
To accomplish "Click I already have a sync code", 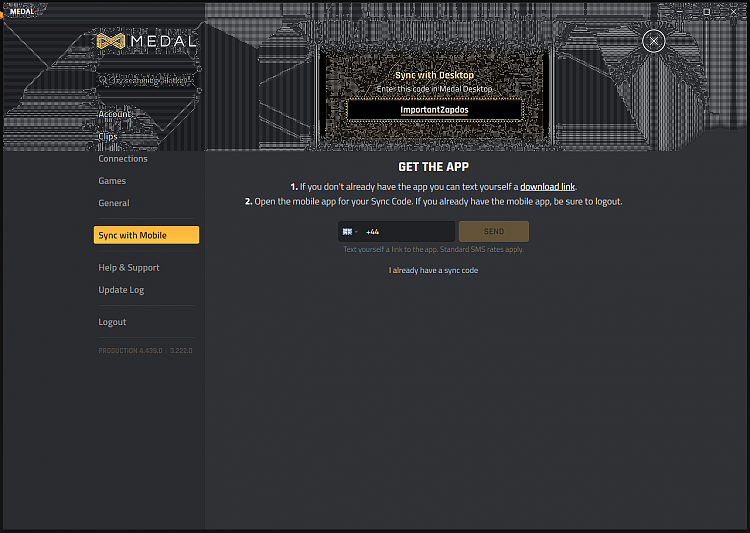I will click(433, 270).
